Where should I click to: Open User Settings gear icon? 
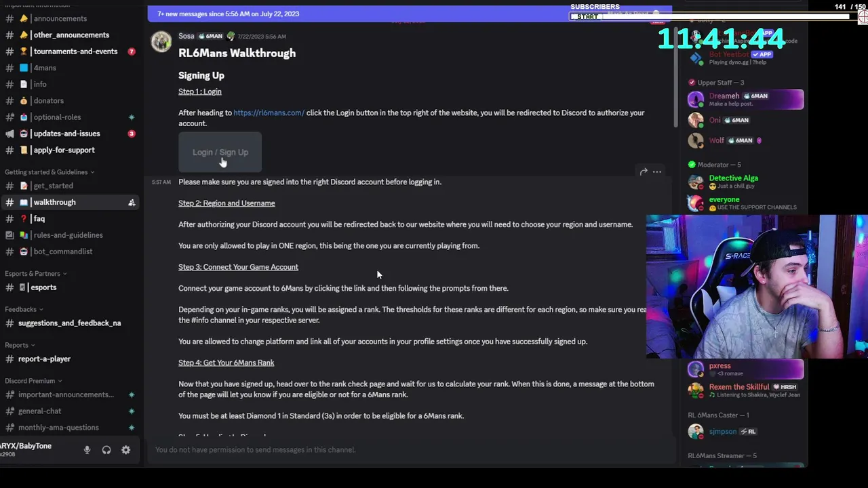pyautogui.click(x=126, y=450)
